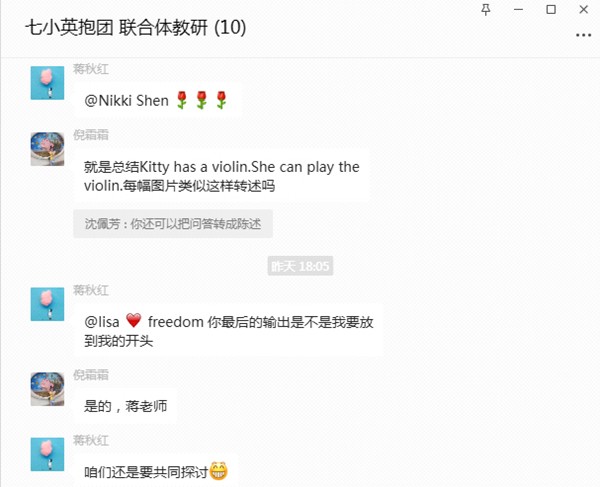Select the message 是的，蒋老师
Screen dimensions: 600x487
pos(126,406)
